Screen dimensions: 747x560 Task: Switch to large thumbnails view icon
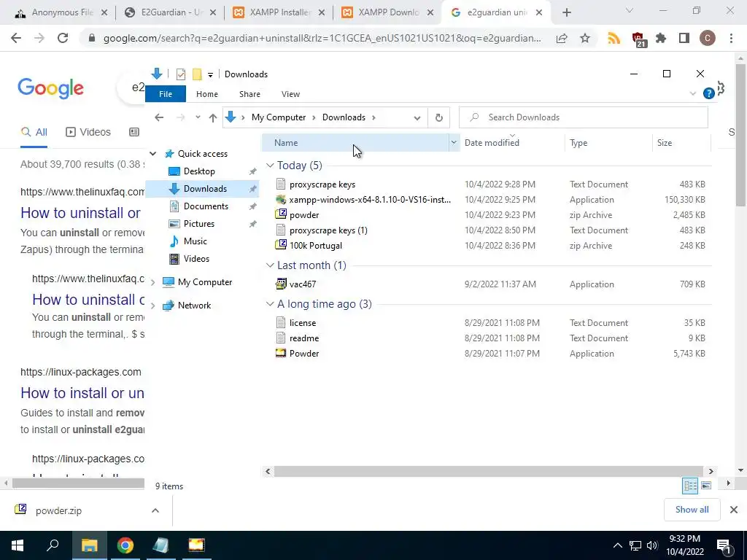706,486
